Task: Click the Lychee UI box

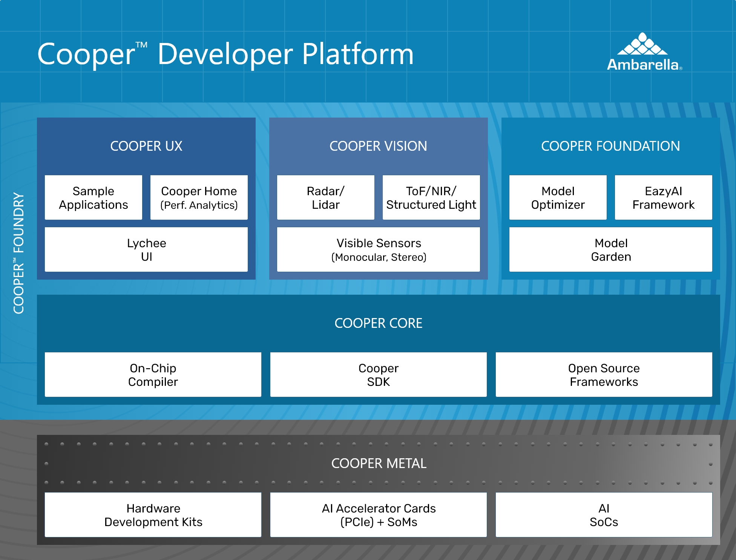Action: pyautogui.click(x=146, y=249)
